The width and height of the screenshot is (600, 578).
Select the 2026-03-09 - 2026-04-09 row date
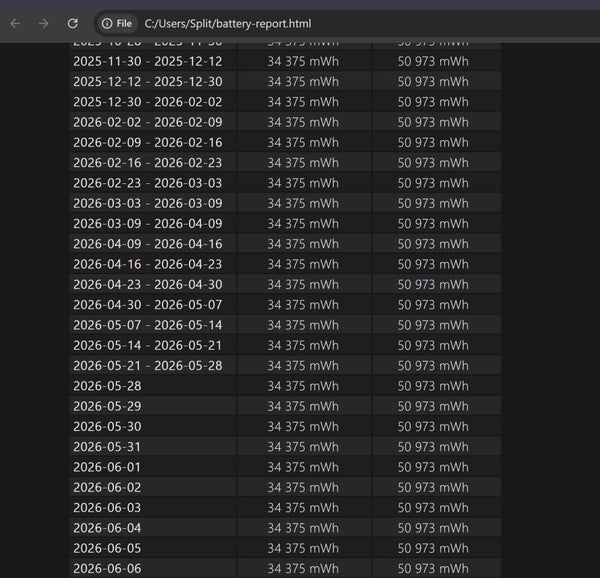[x=148, y=224]
